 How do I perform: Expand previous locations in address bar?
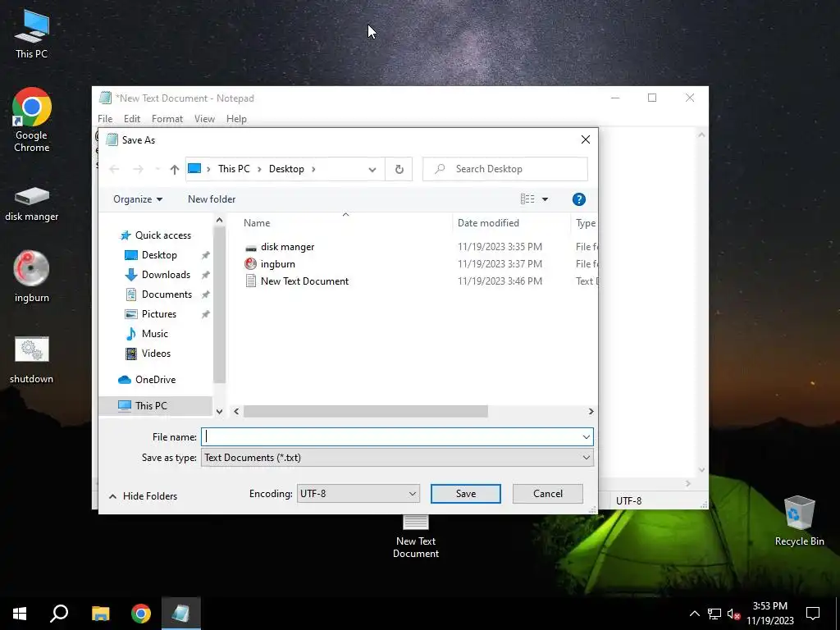coord(372,169)
